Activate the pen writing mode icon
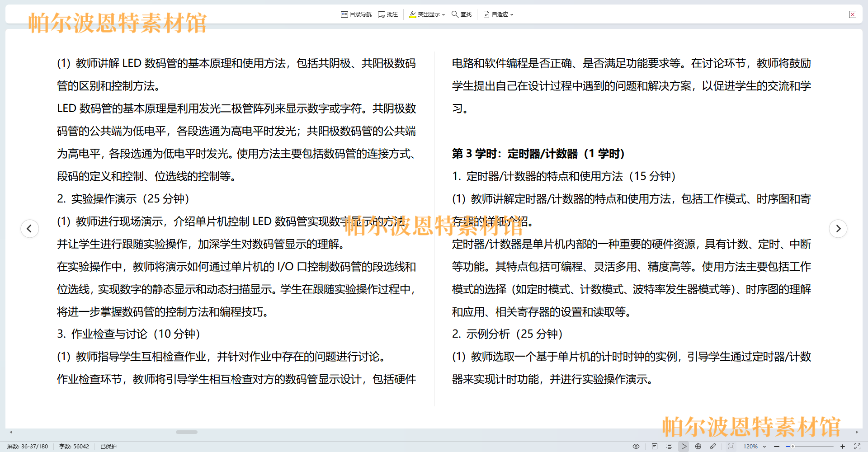This screenshot has width=868, height=452. 712,446
